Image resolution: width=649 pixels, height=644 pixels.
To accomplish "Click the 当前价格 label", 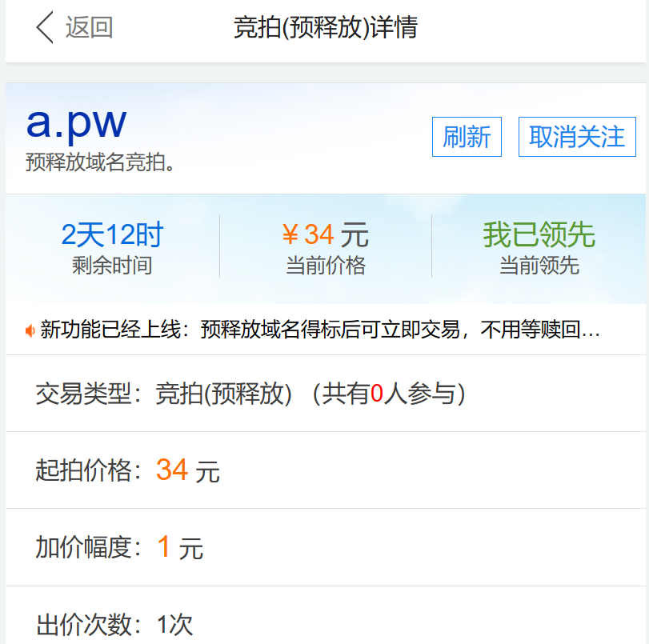I will pos(325,265).
